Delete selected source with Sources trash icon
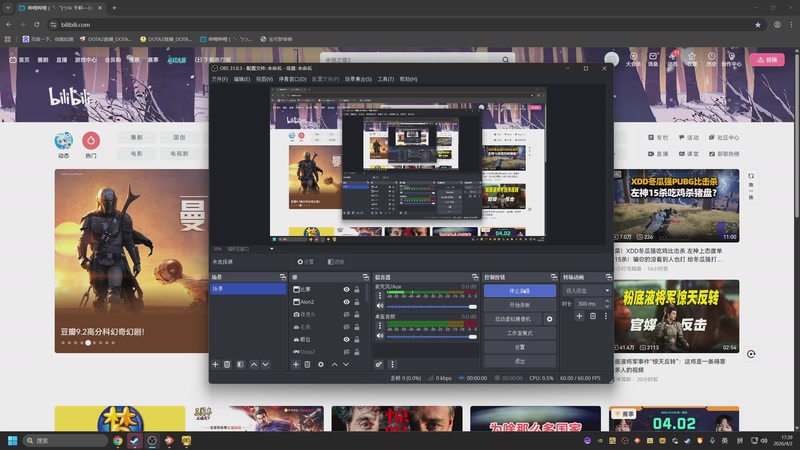Screen dimensions: 800x450 (307, 364)
